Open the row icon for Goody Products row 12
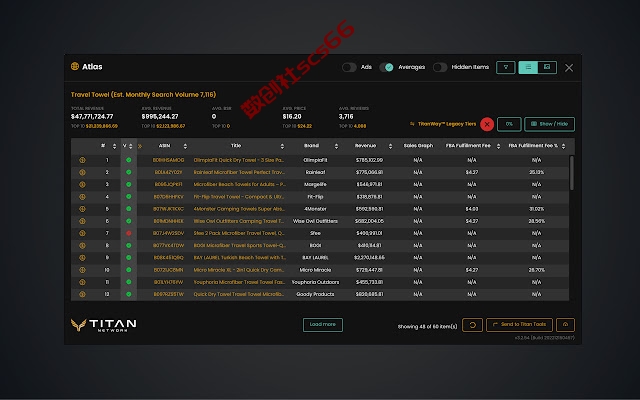The width and height of the screenshot is (640, 400). pyautogui.click(x=82, y=294)
